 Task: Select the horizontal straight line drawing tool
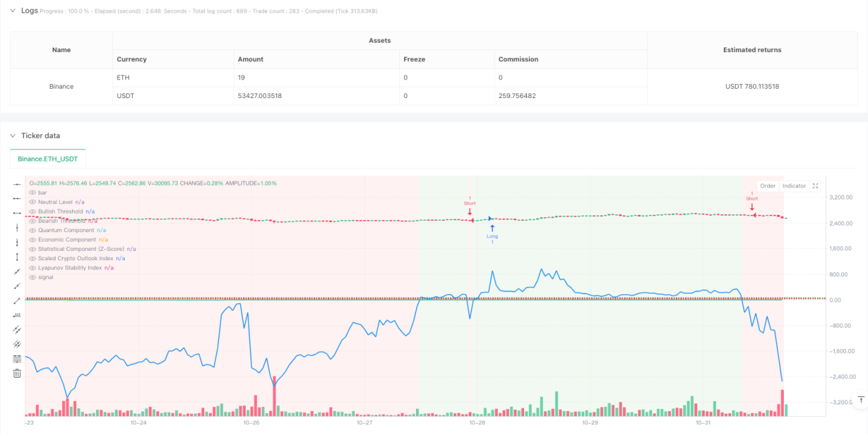coord(17,183)
